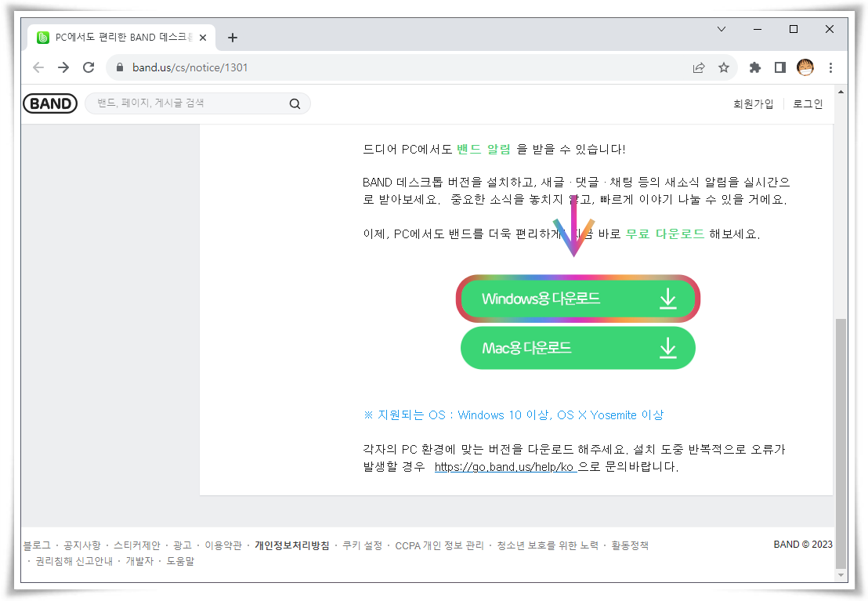Open the Extensions puzzle icon
The image size is (868, 601).
[755, 67]
